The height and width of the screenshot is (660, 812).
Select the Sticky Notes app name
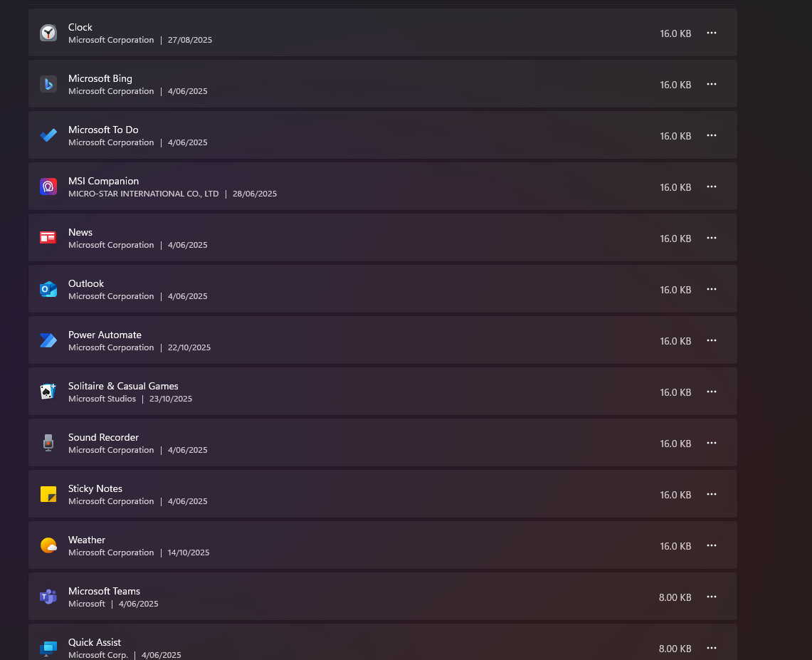pos(95,488)
